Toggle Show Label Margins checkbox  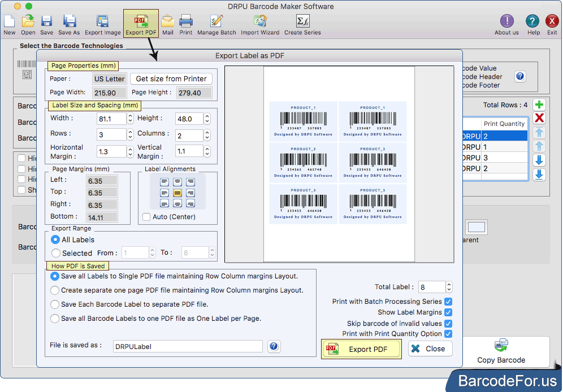[448, 312]
